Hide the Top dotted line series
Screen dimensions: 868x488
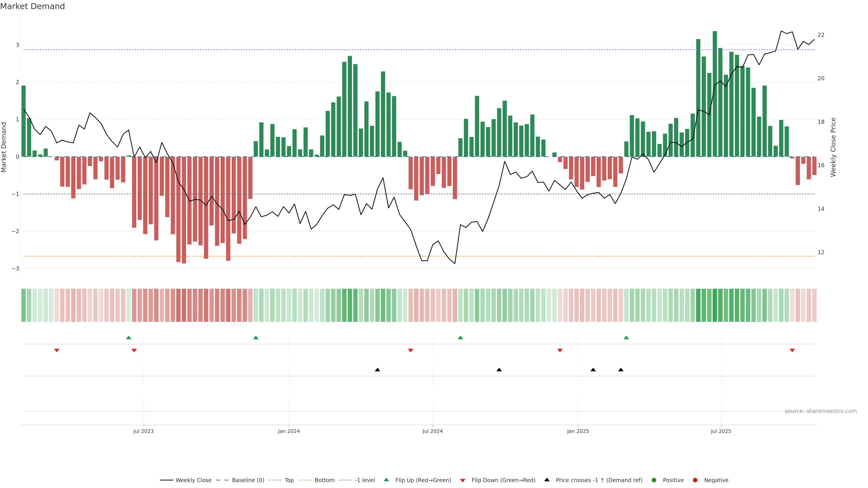(289, 480)
